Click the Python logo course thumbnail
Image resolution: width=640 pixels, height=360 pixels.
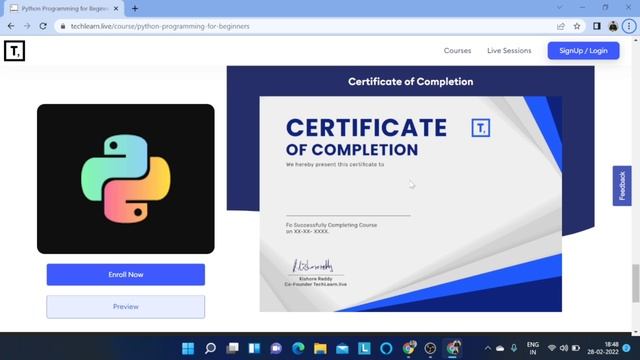[x=126, y=179]
